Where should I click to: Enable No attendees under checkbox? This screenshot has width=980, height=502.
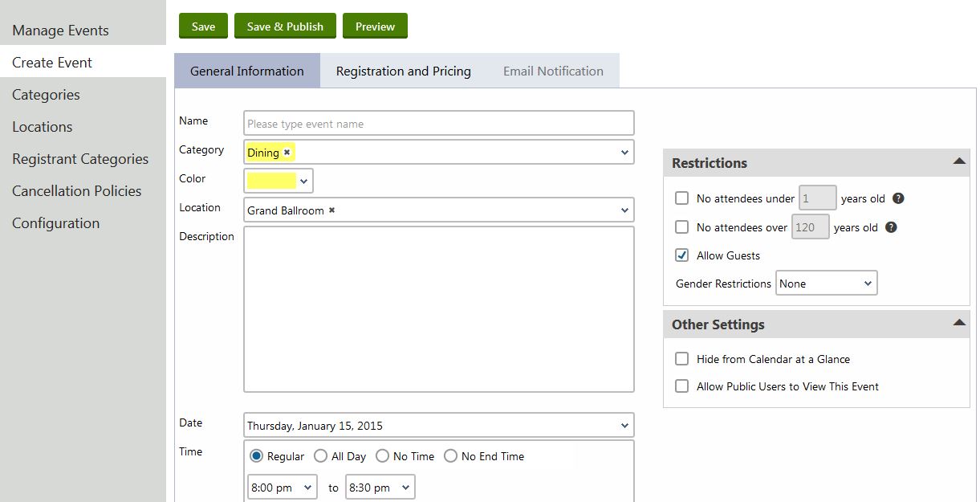tap(682, 198)
